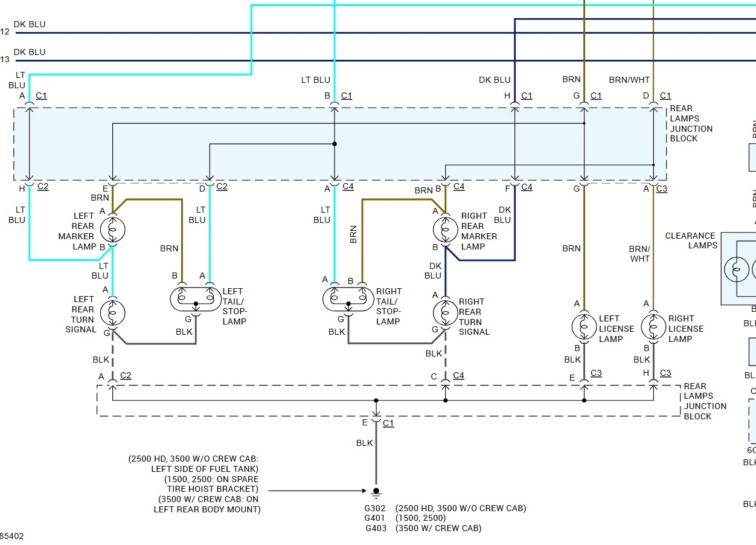Viewport: 756px width, 545px height.
Task: Click the 'G403' ground designation text
Action: click(376, 528)
